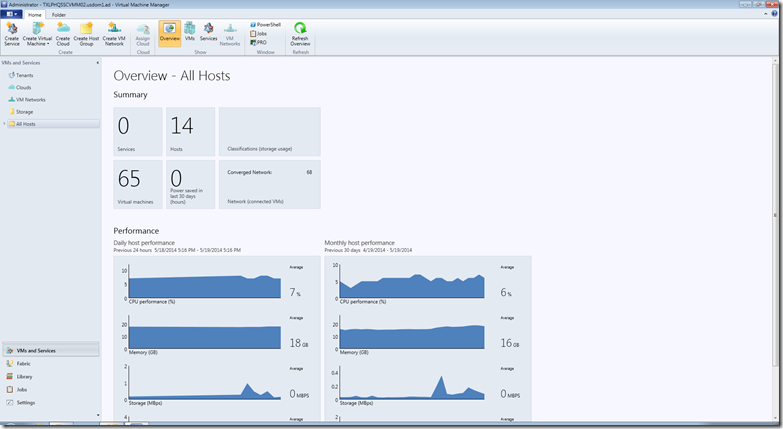Click the Create VM Network icon
The width and height of the screenshot is (783, 429).
(x=114, y=34)
